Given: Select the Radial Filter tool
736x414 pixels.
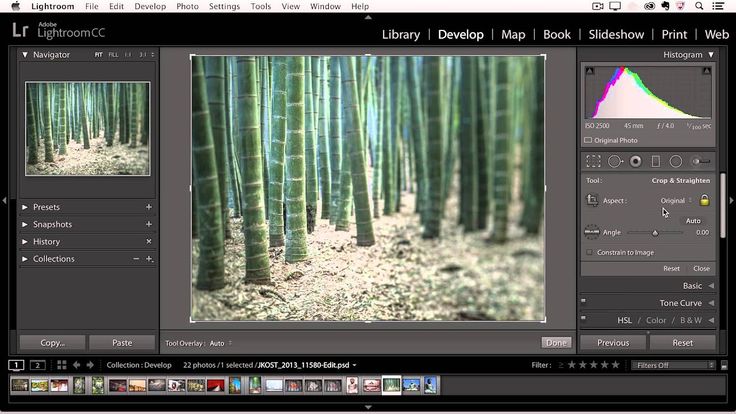Looking at the screenshot, I should click(676, 161).
